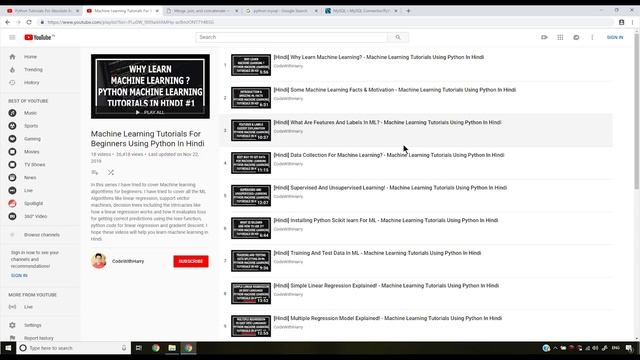This screenshot has width=640, height=360.
Task: Click the SIGN IN link in sidebar
Action: coord(19,276)
